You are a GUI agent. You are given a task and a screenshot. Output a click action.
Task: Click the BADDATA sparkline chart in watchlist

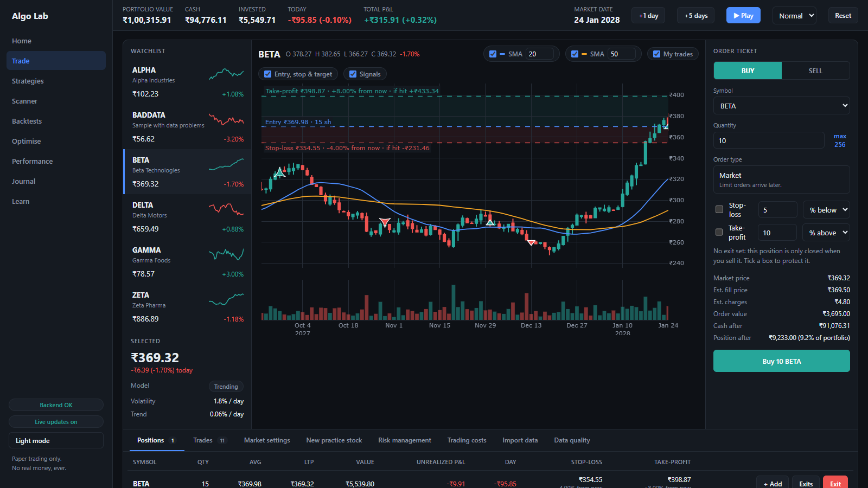(x=226, y=119)
